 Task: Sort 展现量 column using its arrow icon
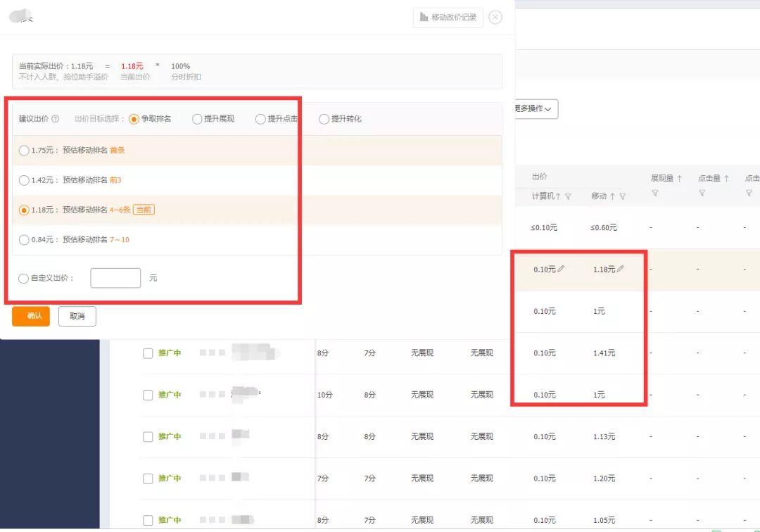(678, 178)
